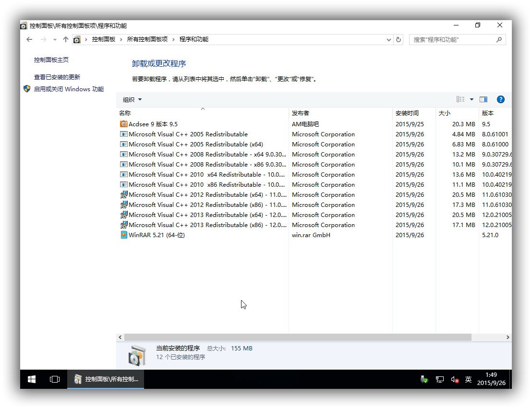Click the horizontal scrollbar right arrow

[508, 337]
